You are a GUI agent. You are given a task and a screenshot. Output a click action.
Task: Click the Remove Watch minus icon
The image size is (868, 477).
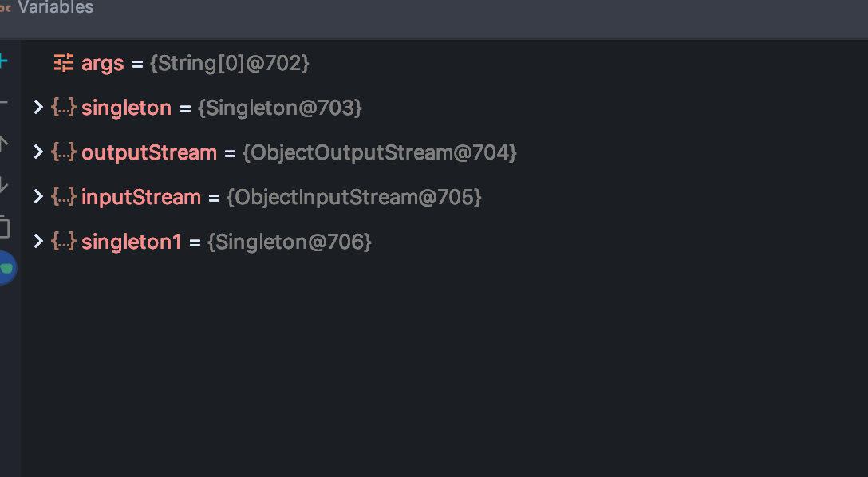(3, 102)
